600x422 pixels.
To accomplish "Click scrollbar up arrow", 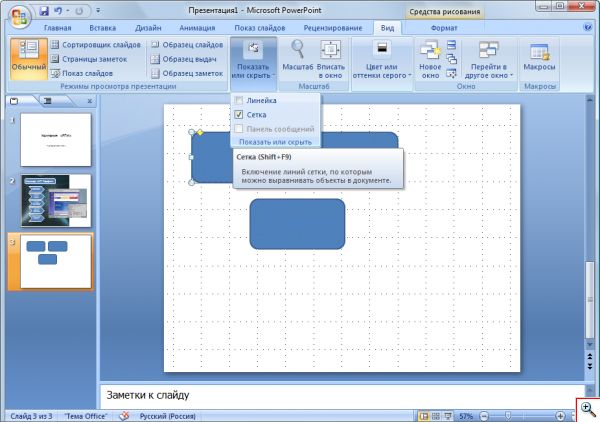I will tap(590, 99).
